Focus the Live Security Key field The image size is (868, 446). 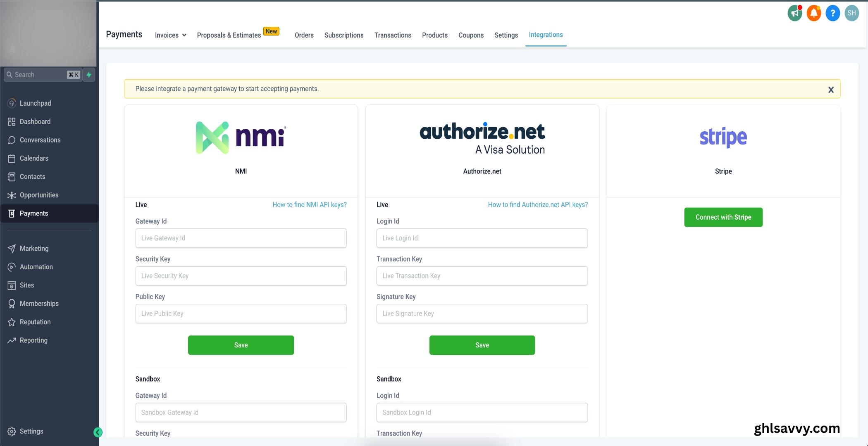coord(241,276)
